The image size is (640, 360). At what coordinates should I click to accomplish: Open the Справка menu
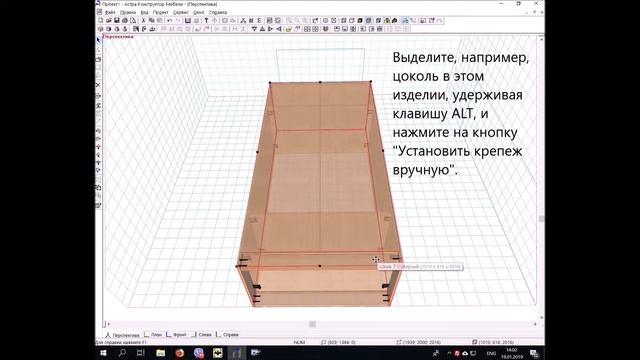click(218, 13)
